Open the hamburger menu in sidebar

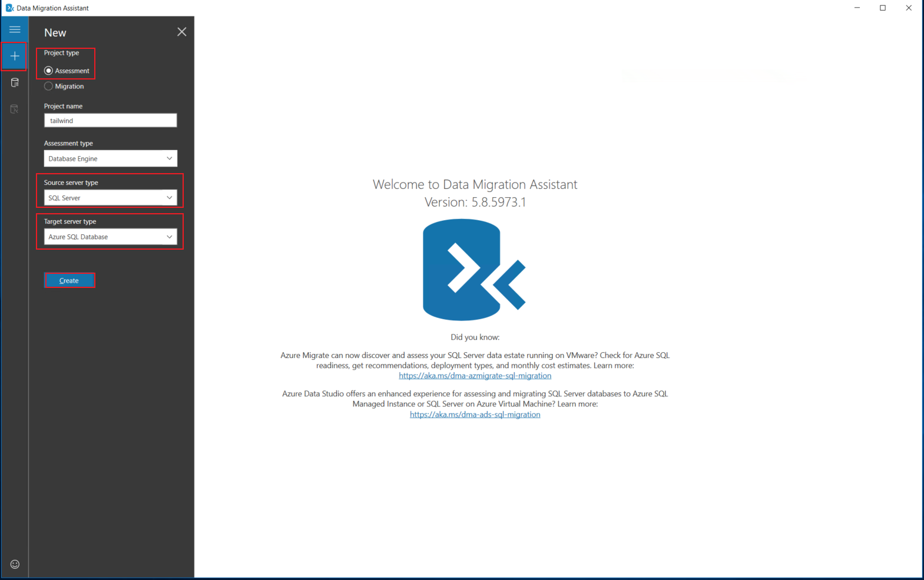(15, 29)
